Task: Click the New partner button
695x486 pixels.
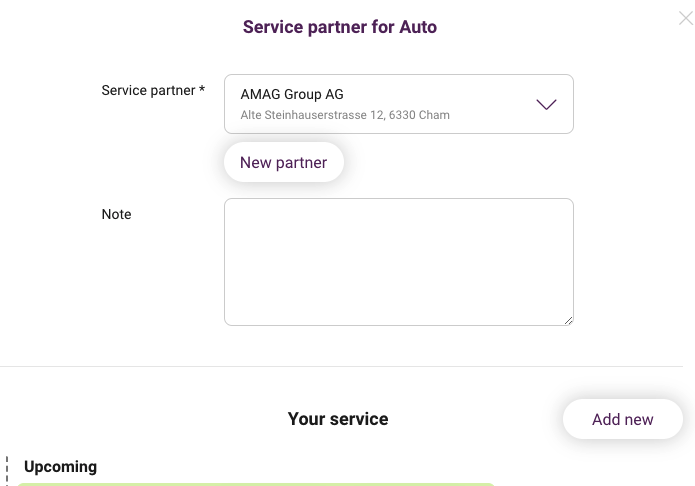Action: click(284, 162)
